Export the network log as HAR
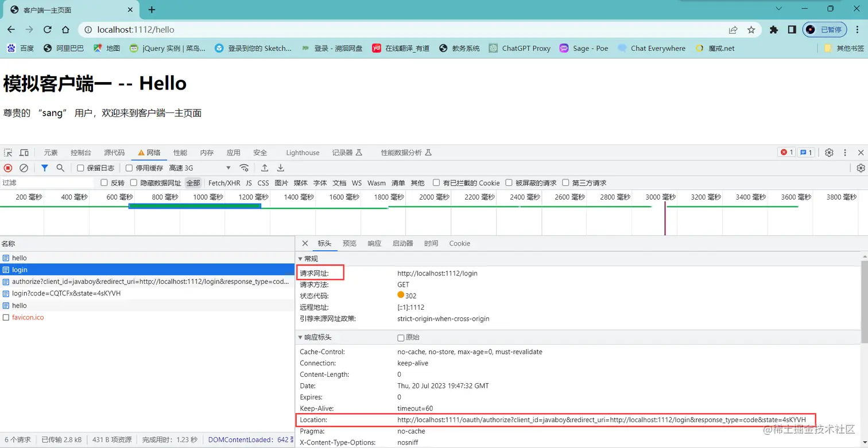This screenshot has width=868, height=448. point(281,168)
